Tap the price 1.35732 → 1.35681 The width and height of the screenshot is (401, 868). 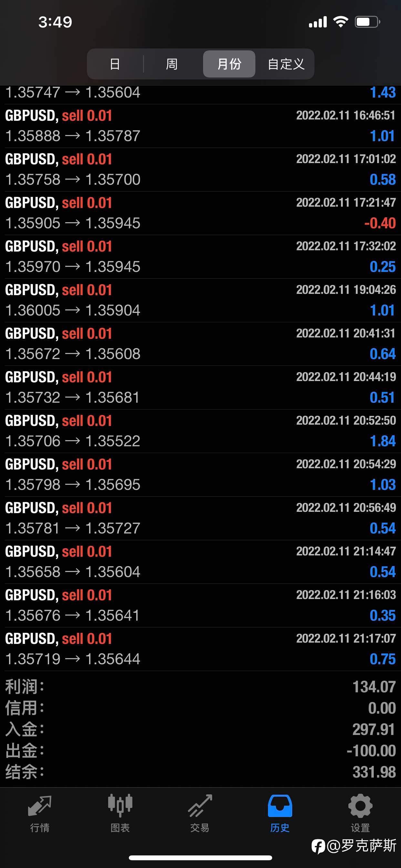pyautogui.click(x=73, y=398)
